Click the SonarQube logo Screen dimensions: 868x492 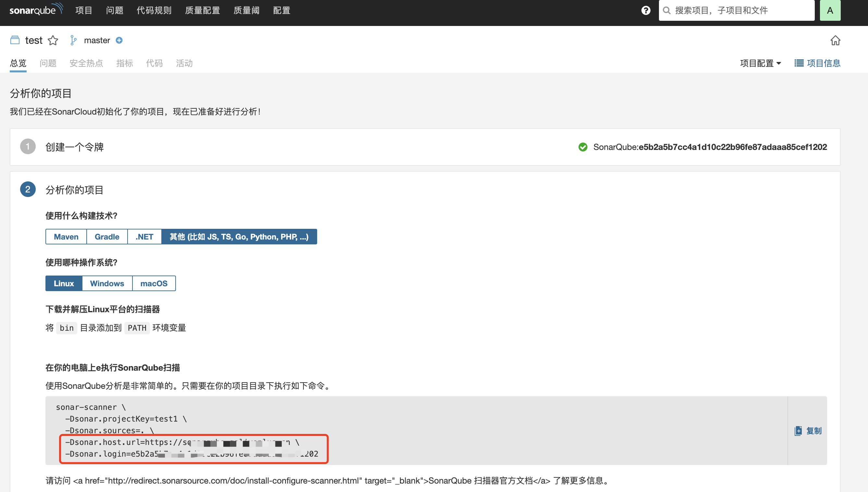[36, 10]
